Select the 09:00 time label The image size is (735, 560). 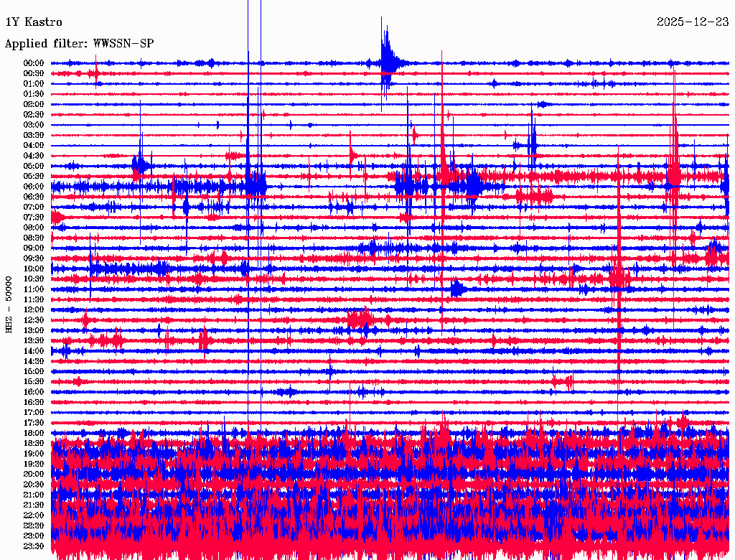34,248
